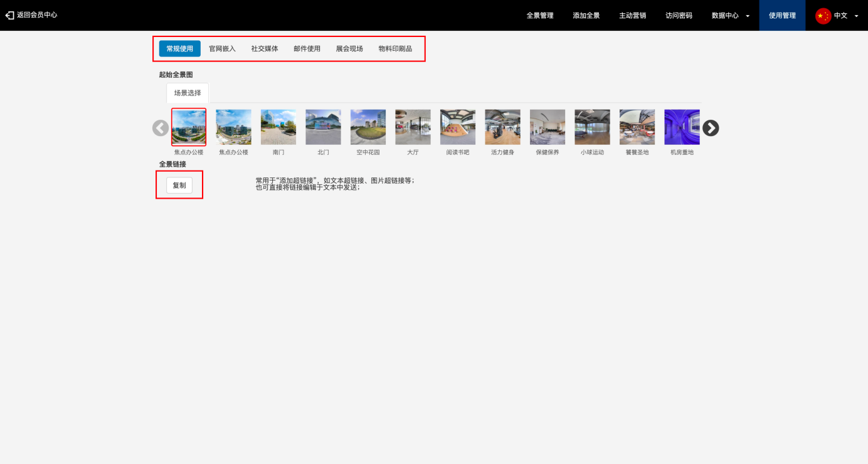The height and width of the screenshot is (464, 868).
Task: Go to the 展会现场 tab
Action: (x=349, y=49)
